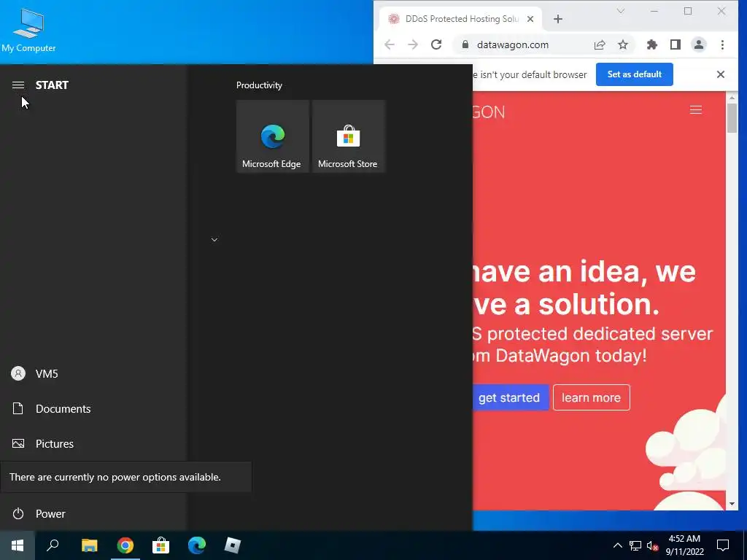
Task: Open a new Chrome tab
Action: [x=558, y=19]
